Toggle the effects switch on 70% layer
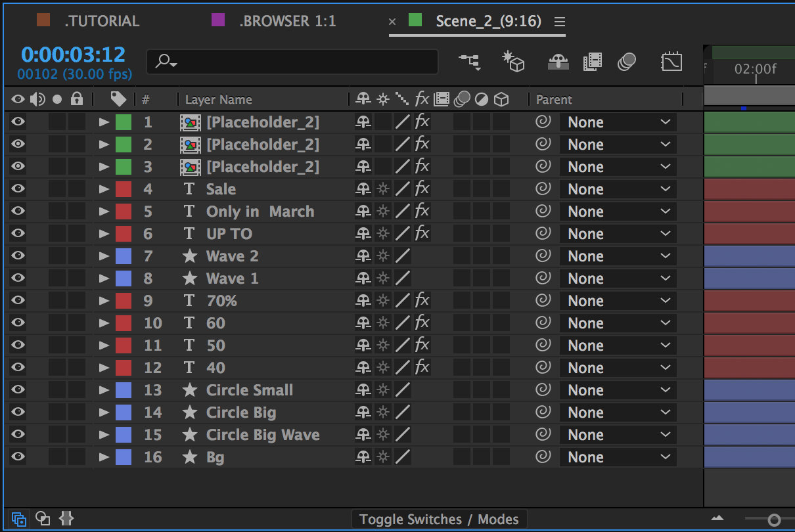This screenshot has height=532, width=795. pyautogui.click(x=422, y=301)
